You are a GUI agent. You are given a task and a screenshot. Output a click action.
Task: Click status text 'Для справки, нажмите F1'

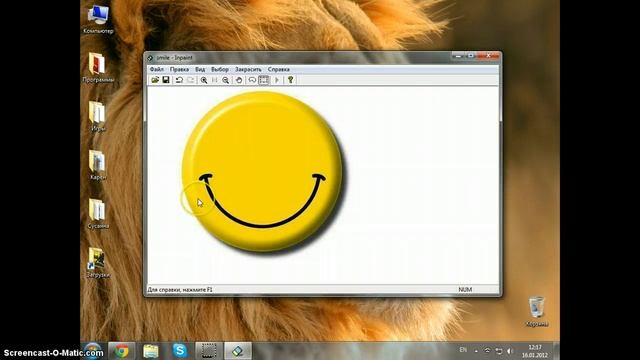[x=180, y=289]
